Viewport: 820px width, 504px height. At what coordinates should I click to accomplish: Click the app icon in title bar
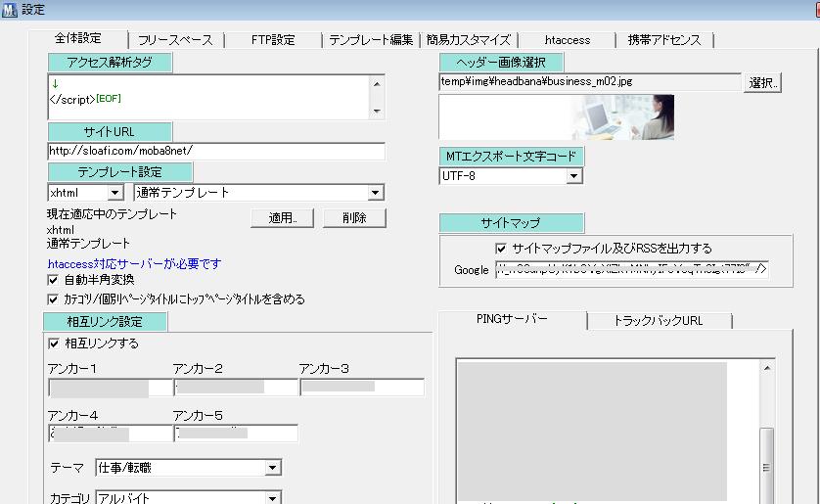10,10
